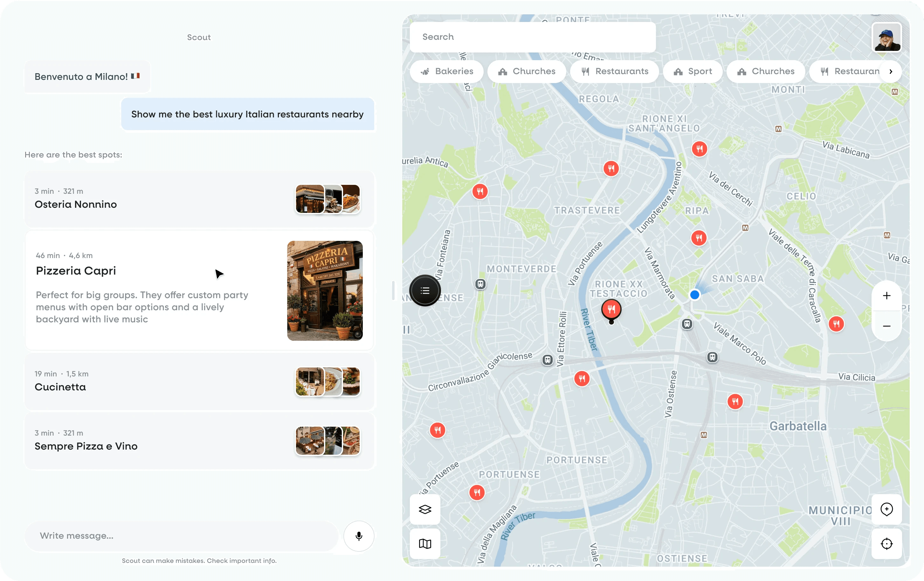Click the Scout title text
924x581 pixels.
point(199,37)
